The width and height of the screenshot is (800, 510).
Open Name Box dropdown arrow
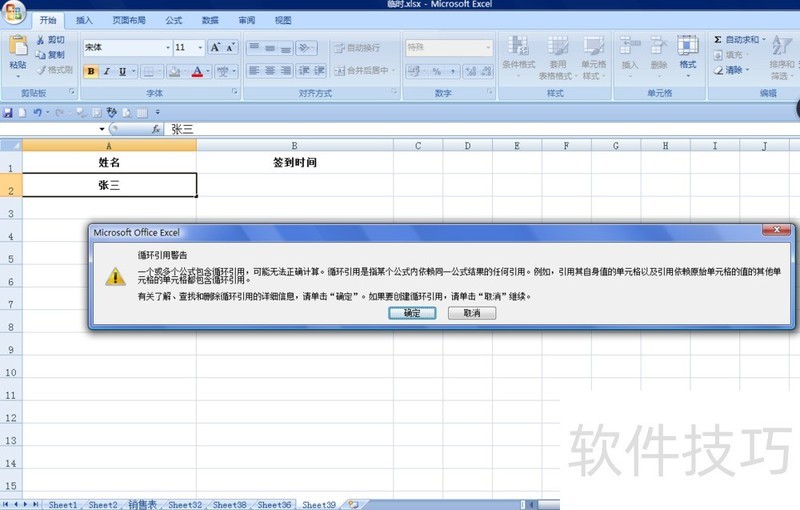coord(102,130)
